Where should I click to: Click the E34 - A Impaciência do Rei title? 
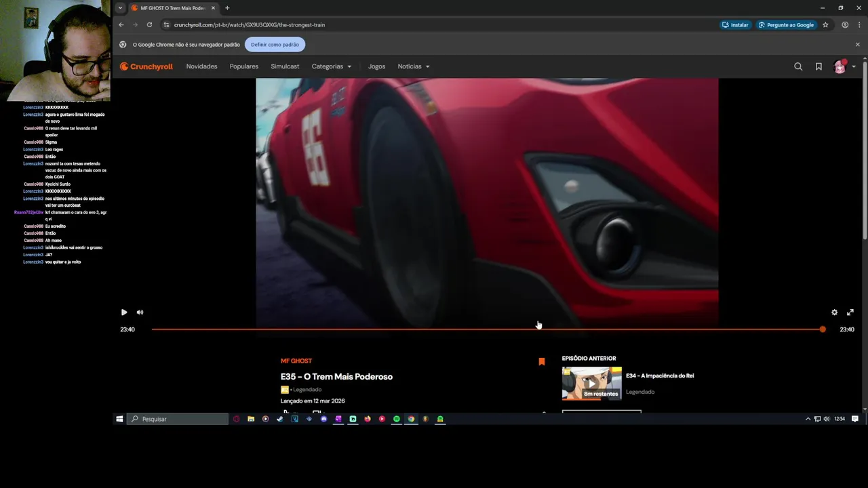click(660, 375)
